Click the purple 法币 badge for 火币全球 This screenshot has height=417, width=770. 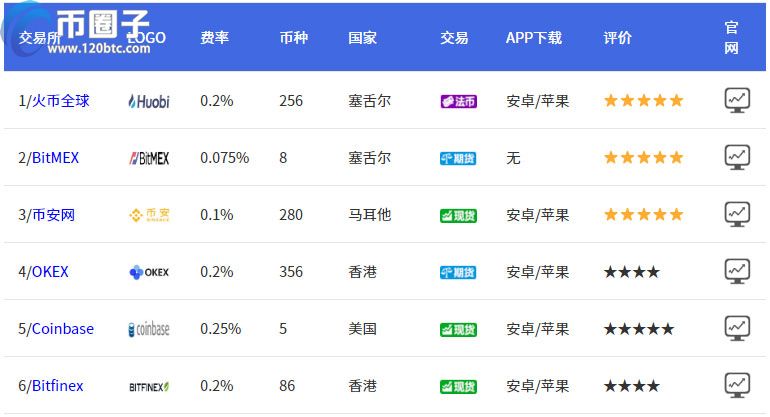click(458, 101)
